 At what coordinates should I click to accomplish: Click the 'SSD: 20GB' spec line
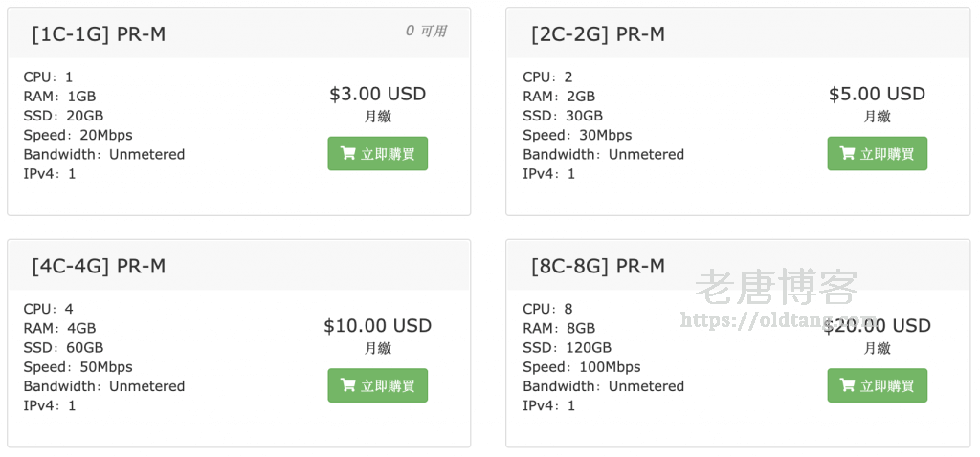click(63, 116)
